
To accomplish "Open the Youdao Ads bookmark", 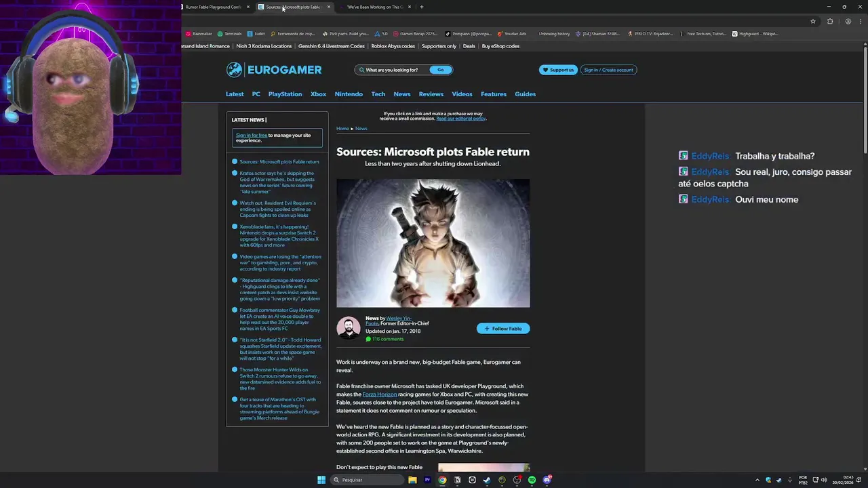I will tap(512, 33).
